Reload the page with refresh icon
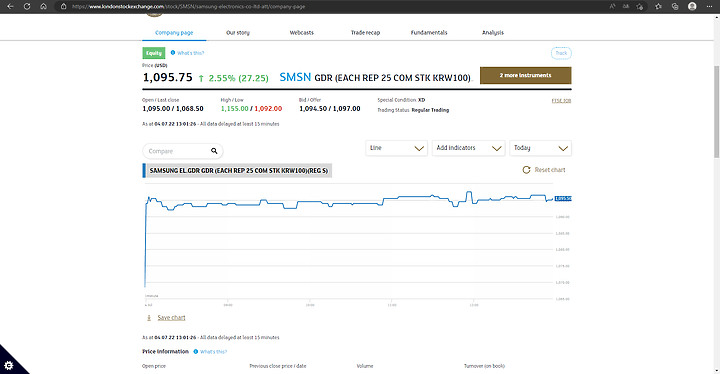720x374 pixels. pos(27,6)
